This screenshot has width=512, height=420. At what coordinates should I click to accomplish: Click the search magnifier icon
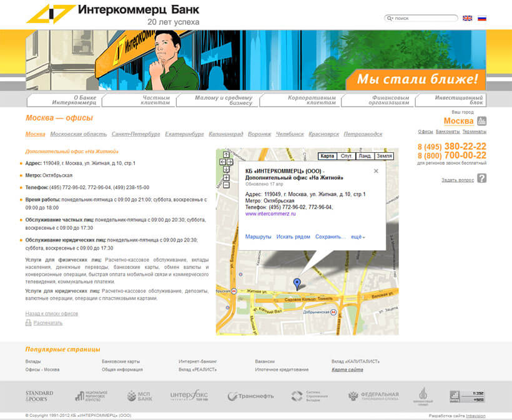click(x=390, y=18)
